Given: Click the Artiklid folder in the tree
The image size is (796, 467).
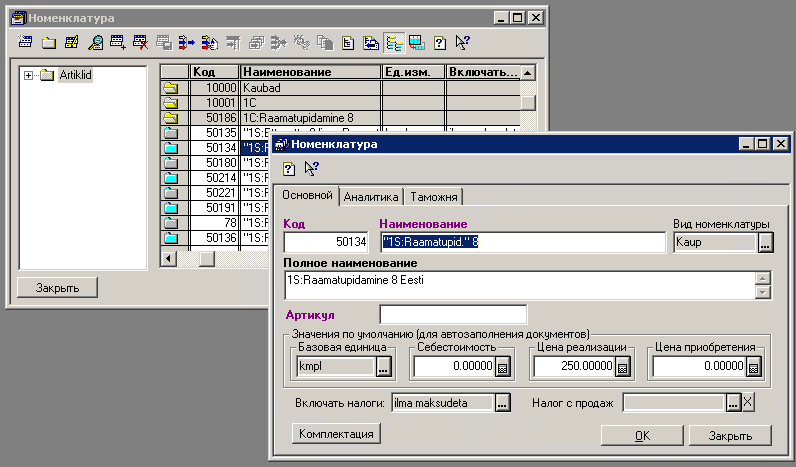Looking at the screenshot, I should pos(47,75).
